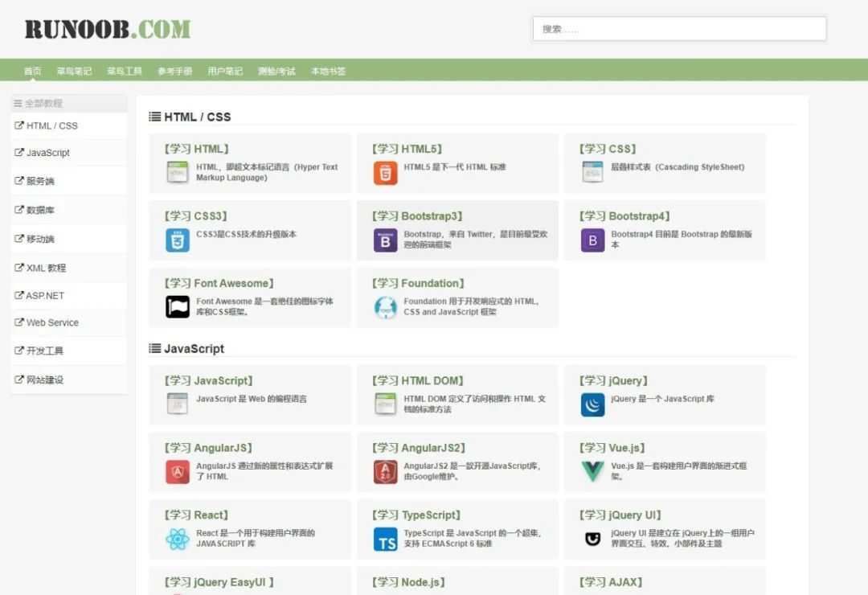Click the HTML5 orange shield icon
Screen dimensions: 868x595
386,173
